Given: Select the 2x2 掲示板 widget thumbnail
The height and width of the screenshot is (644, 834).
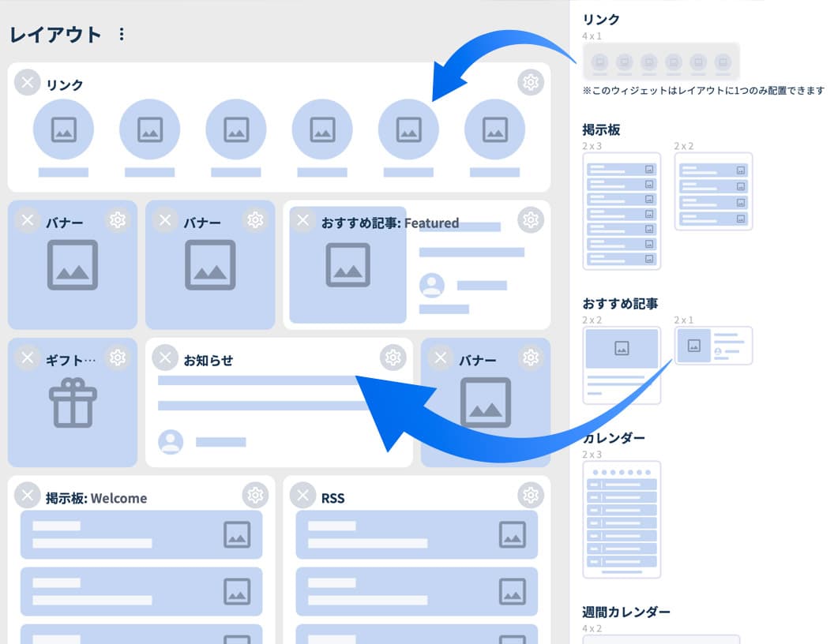Looking at the screenshot, I should click(x=713, y=191).
